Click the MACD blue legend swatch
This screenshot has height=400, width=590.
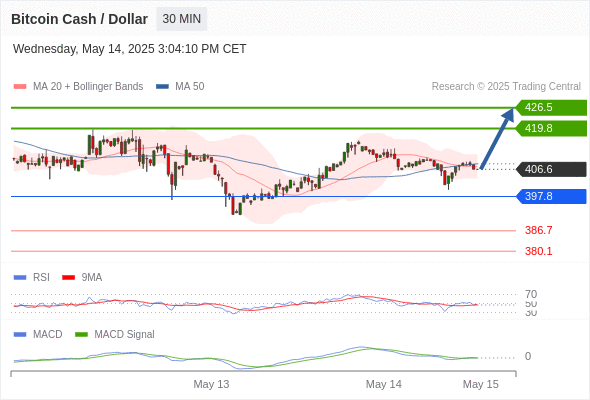point(20,335)
